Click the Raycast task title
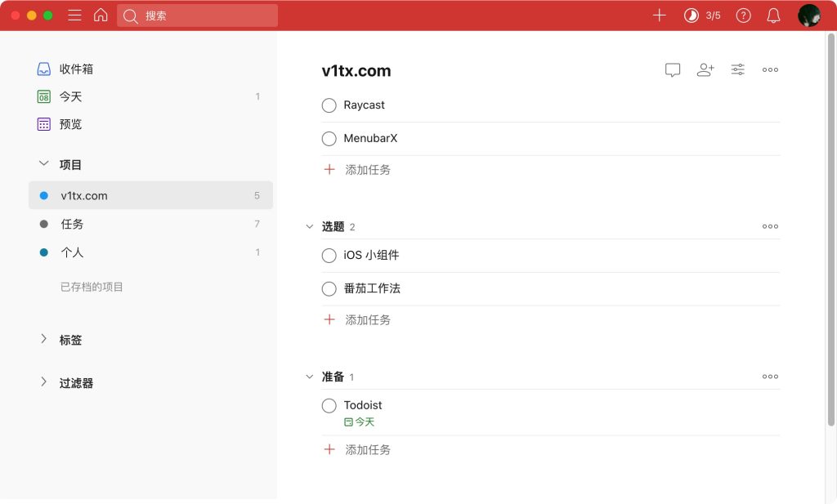Image resolution: width=837 pixels, height=504 pixels. (x=364, y=105)
